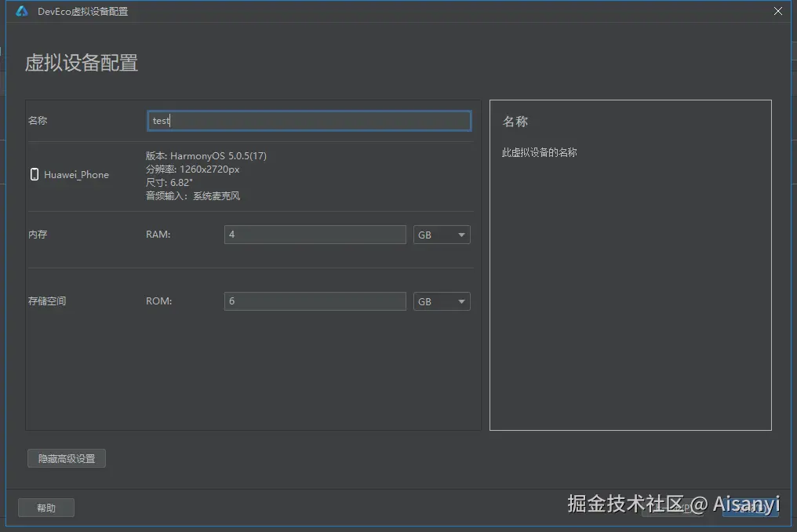The image size is (797, 532).
Task: Click the 内存 row label
Action: [x=38, y=235]
